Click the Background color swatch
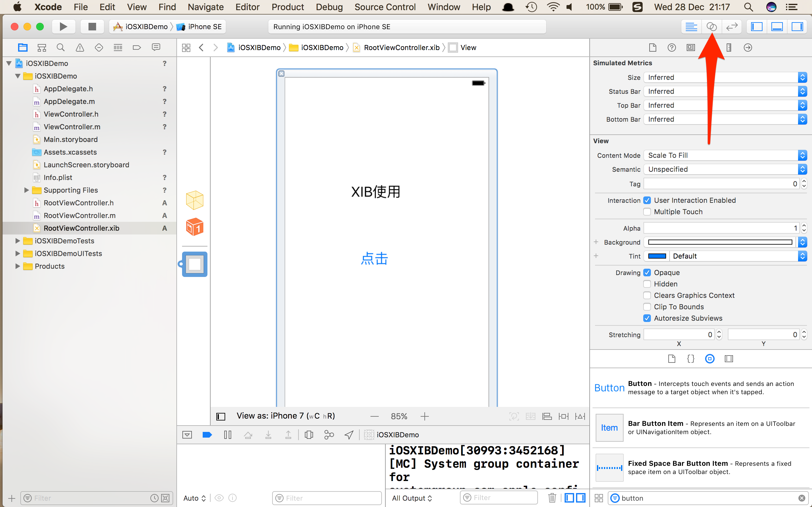This screenshot has height=507, width=812. [x=721, y=241]
